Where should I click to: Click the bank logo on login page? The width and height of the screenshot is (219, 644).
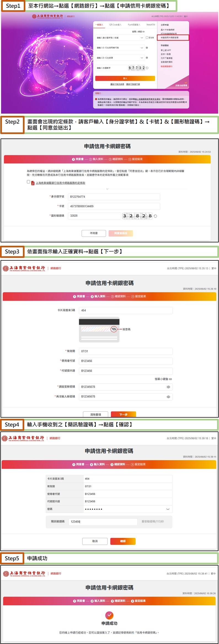click(x=47, y=16)
